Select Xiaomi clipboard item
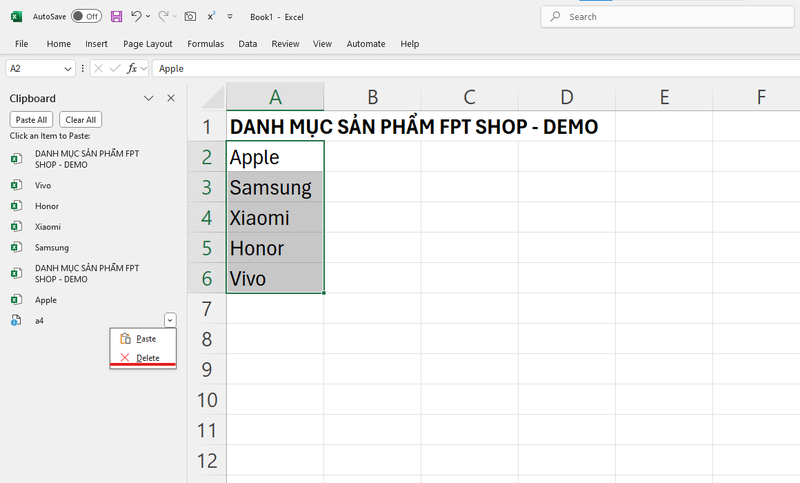Screen dimensions: 800x483 [93, 226]
